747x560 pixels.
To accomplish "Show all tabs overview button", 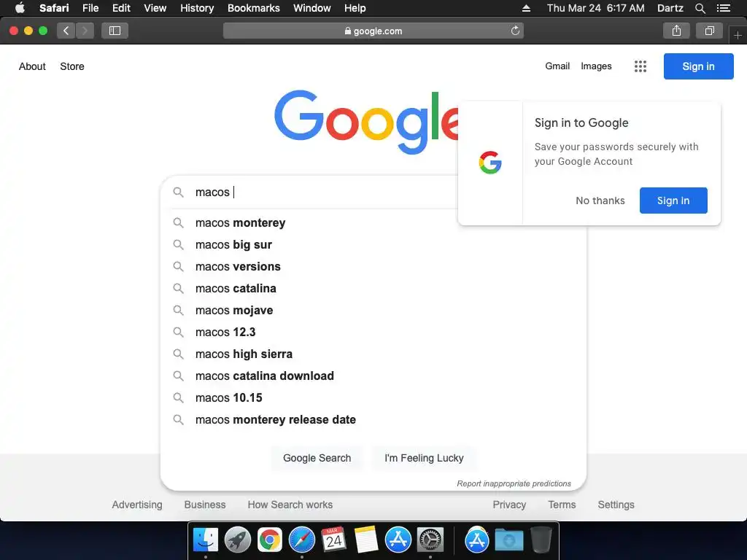I will point(709,31).
